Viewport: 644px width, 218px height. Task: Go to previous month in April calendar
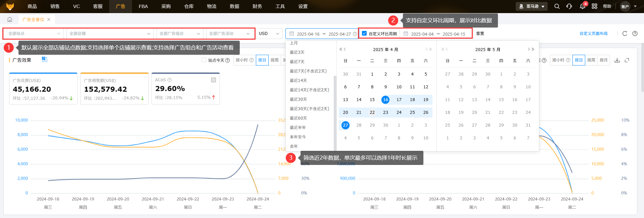click(x=345, y=49)
